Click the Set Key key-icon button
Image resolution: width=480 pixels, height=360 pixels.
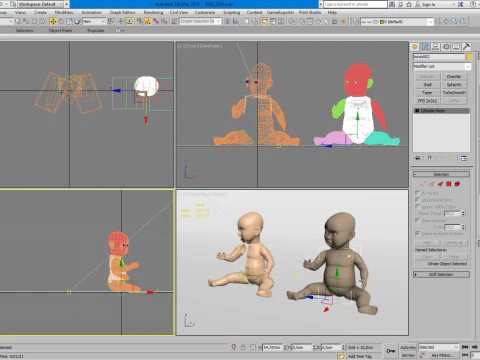pyautogui.click(x=390, y=351)
